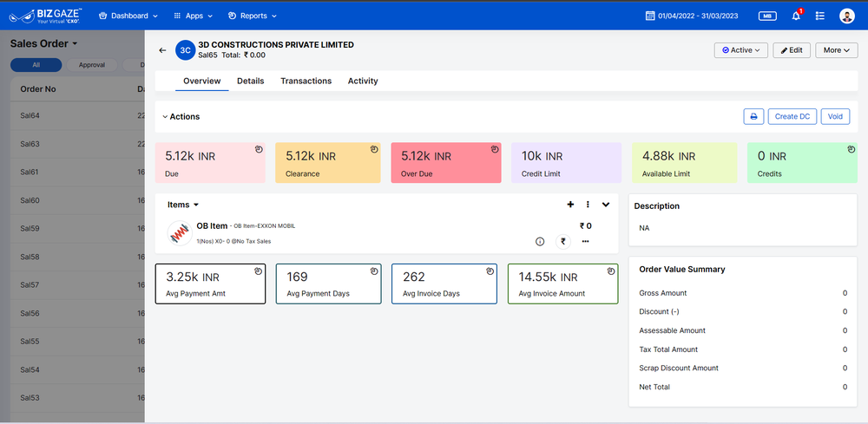Click the date range 01/04/2022 - 31/03/2023
868x424 pixels.
(698, 16)
